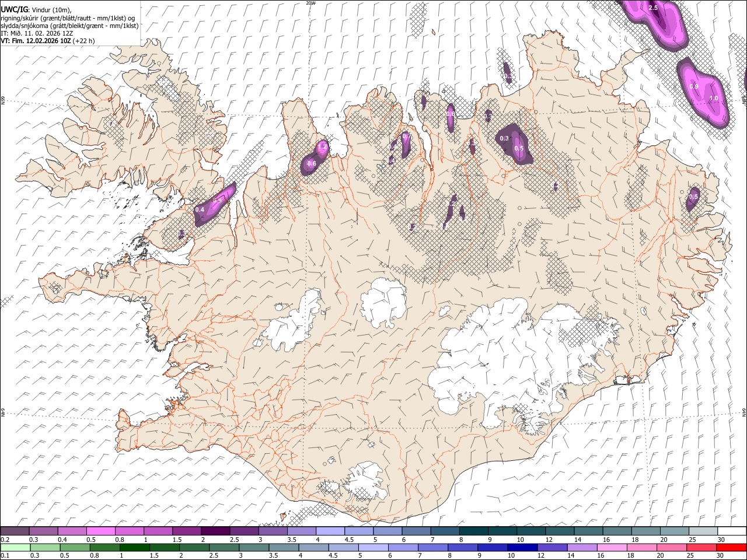The image size is (747, 560).
Task: Click the 0.5 value next to the 0.3 label
Action: click(519, 149)
